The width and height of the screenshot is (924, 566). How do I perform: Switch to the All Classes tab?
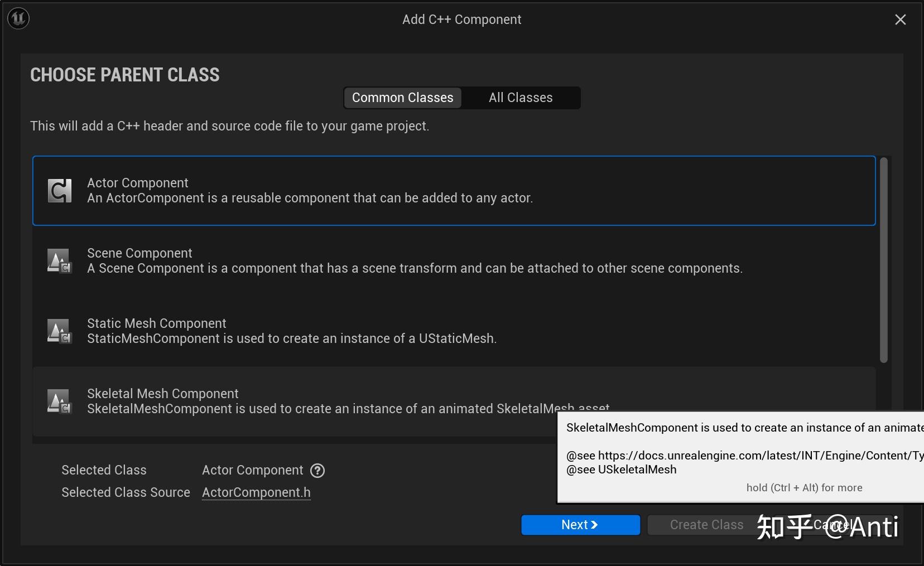click(521, 98)
